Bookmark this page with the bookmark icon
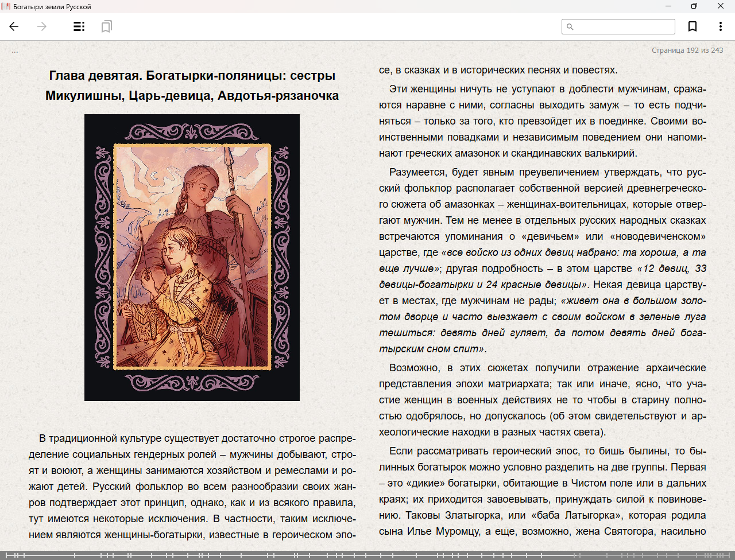735x560 pixels. coord(693,26)
